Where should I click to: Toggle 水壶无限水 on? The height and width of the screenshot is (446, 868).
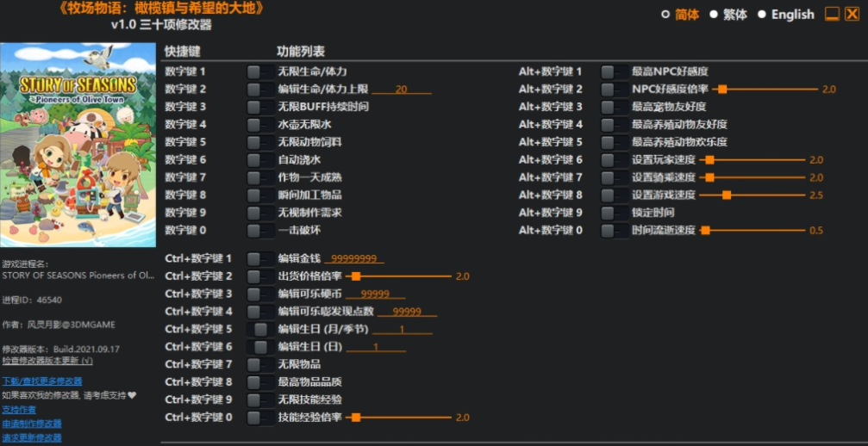[x=259, y=125]
